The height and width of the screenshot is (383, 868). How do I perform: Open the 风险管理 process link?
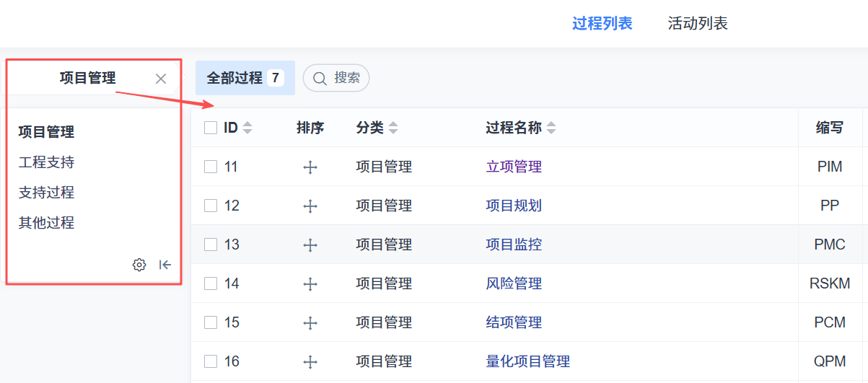click(514, 284)
